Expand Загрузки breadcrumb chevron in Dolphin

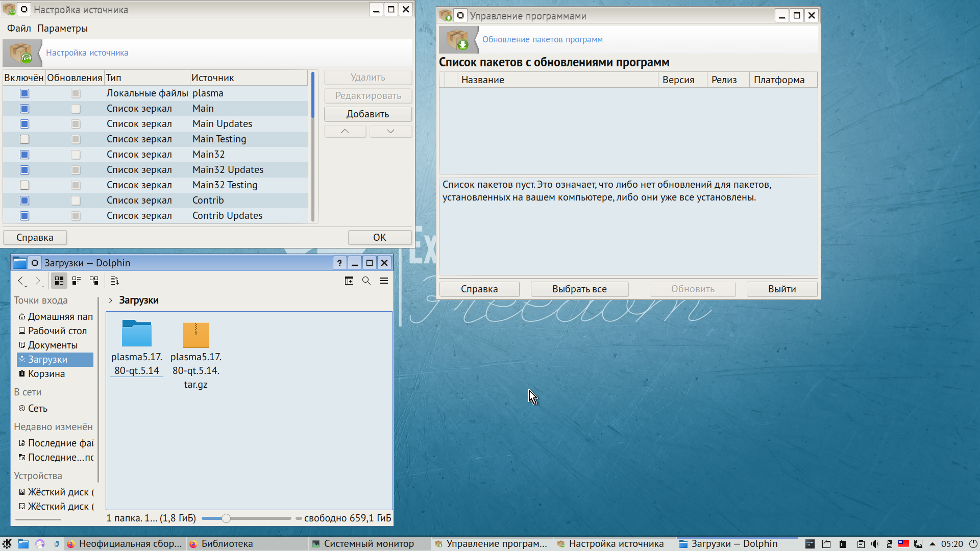click(110, 300)
